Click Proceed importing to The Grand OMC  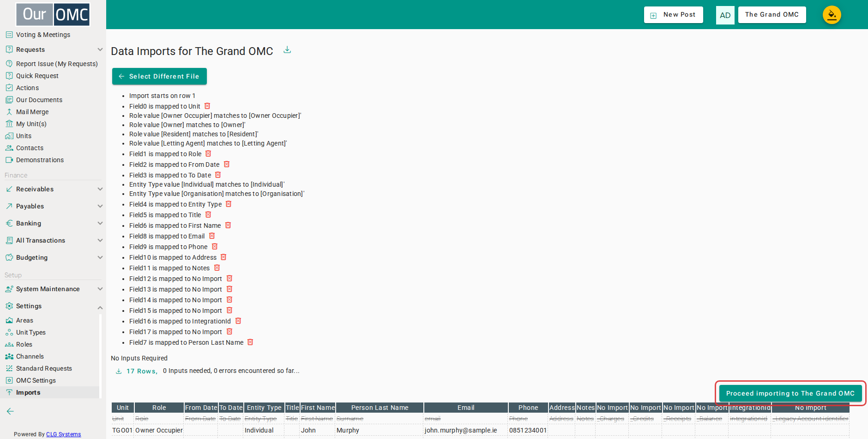click(x=790, y=393)
